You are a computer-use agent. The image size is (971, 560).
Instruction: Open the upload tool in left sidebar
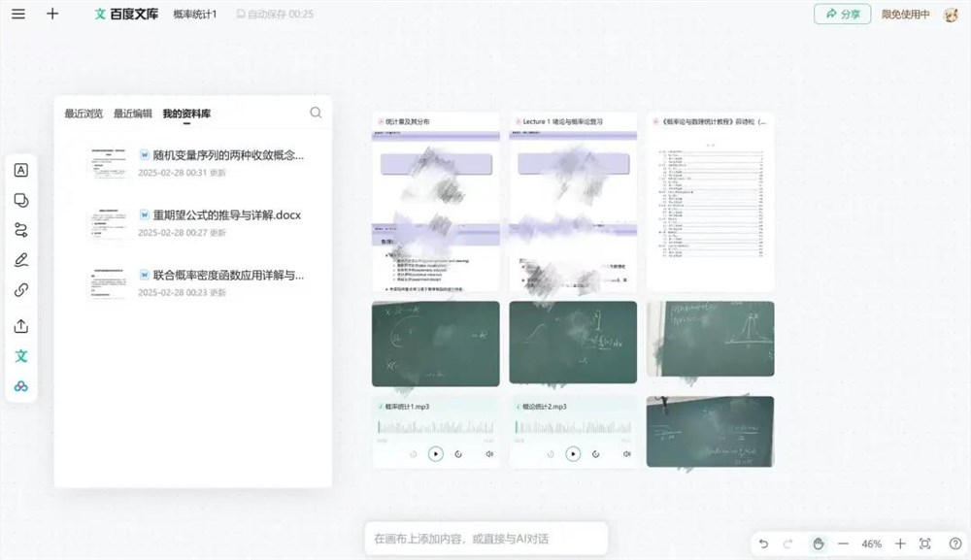[21, 327]
